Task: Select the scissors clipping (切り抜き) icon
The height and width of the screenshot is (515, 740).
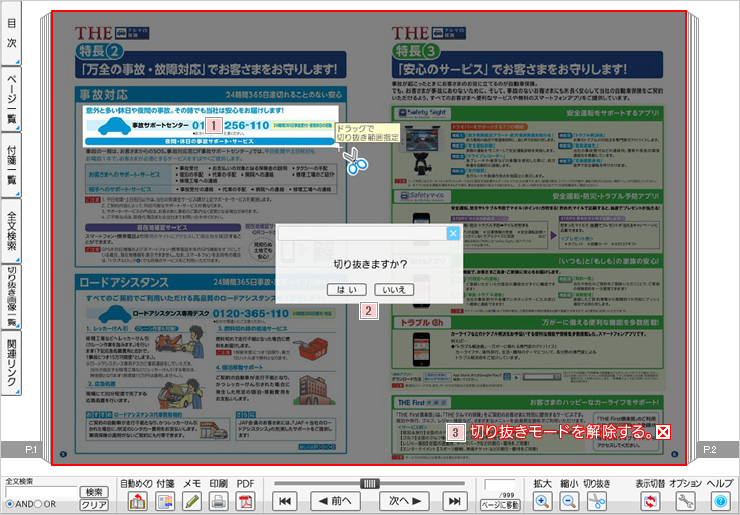Action: click(597, 501)
